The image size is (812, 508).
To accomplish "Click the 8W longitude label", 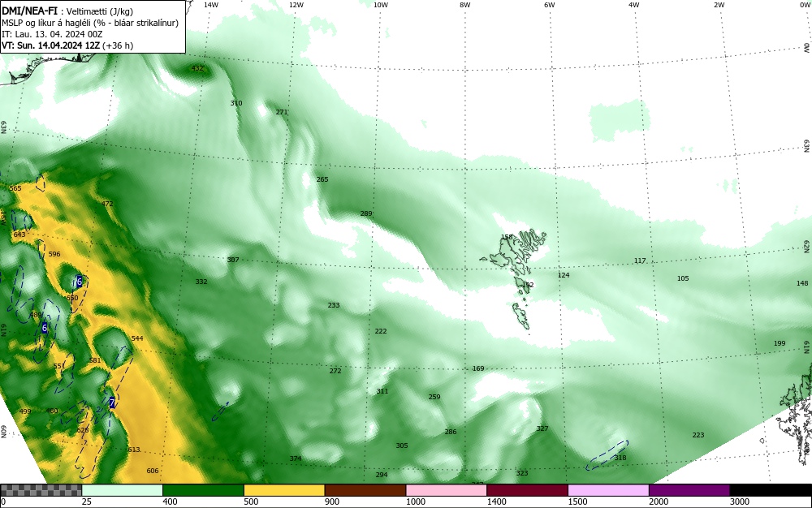I will (464, 5).
